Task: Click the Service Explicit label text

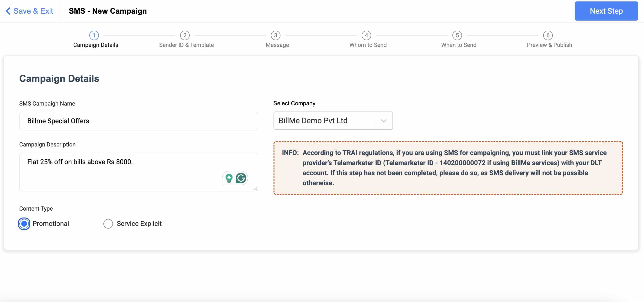Action: click(139, 224)
